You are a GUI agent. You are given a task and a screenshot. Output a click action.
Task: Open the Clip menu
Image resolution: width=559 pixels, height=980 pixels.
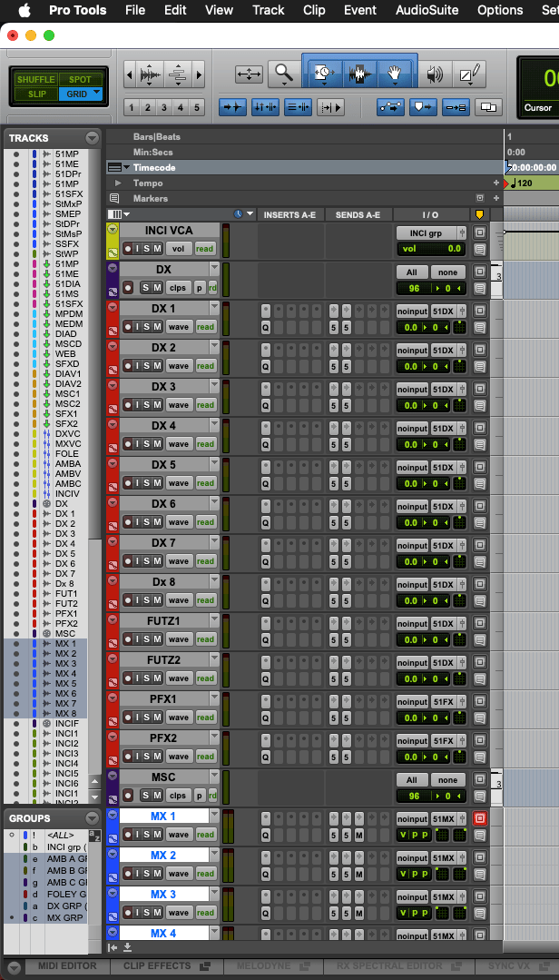pos(314,10)
